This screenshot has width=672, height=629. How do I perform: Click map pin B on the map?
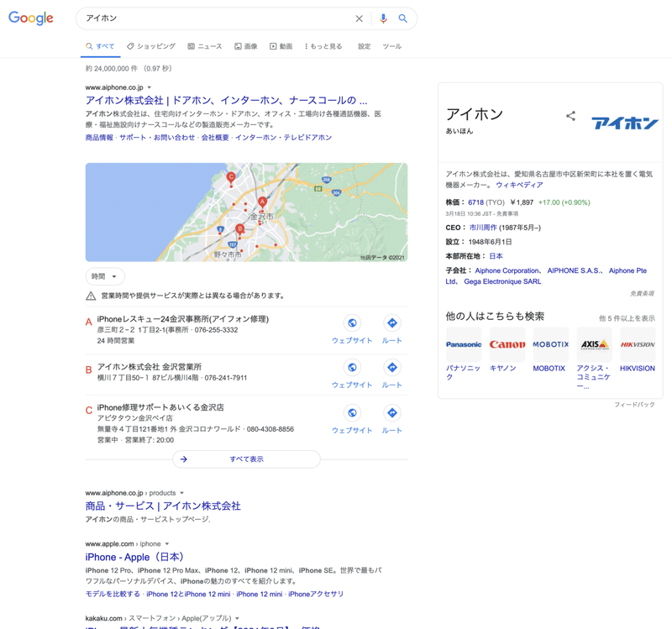point(240,229)
